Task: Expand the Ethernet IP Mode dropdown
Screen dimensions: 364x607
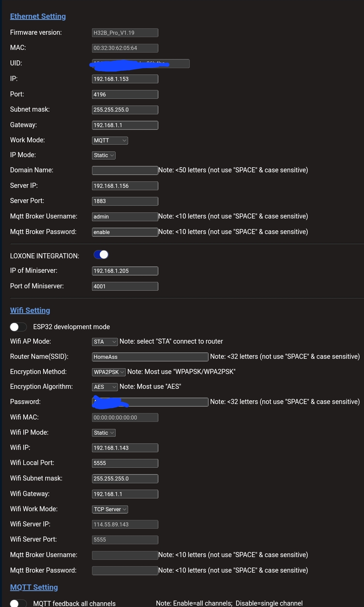Action: coord(104,155)
